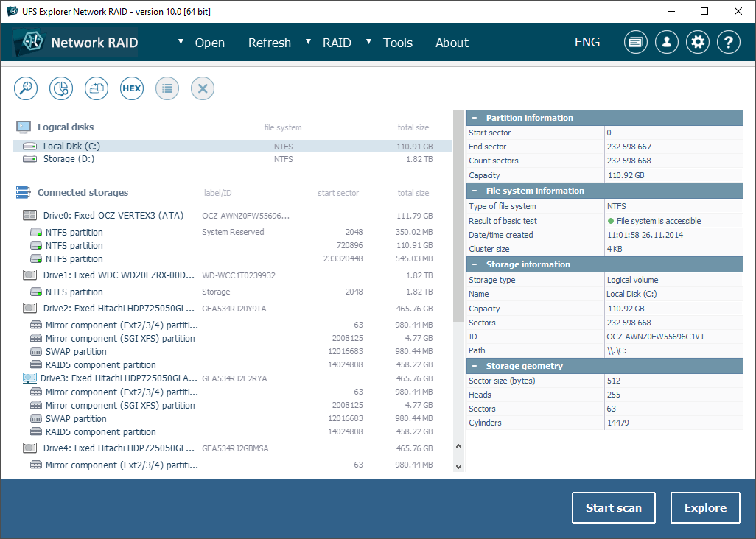Click the System Reserved NTFS partition icon
Viewport: 756px width, 539px height.
[x=36, y=232]
